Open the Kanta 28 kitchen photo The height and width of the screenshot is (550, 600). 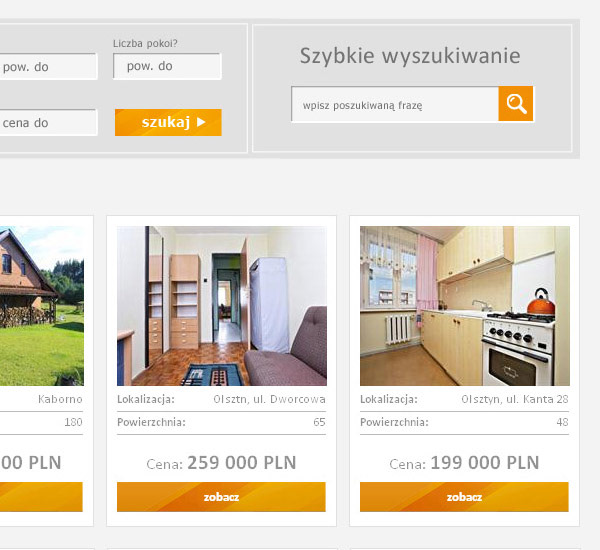(x=465, y=306)
